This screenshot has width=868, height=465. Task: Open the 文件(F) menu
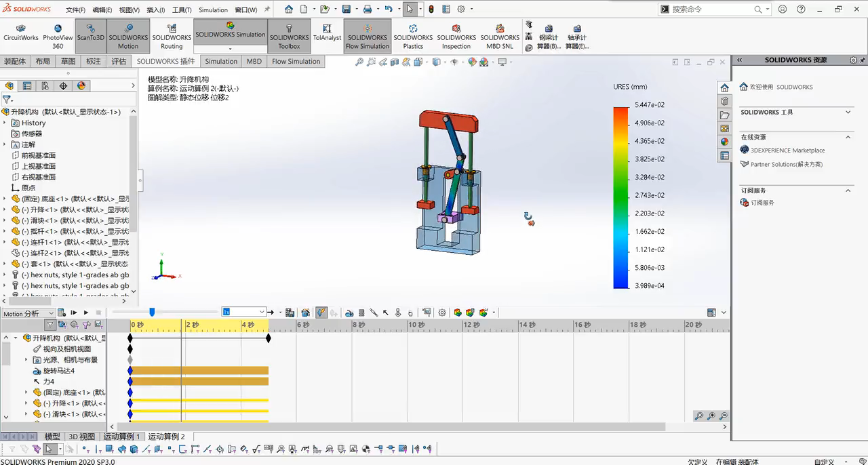tap(75, 10)
